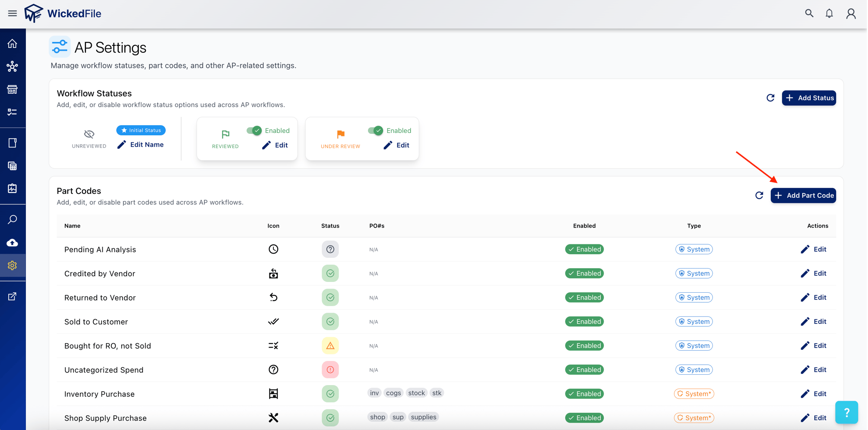Screen dimensions: 868x430
Task: Click Add Part Code button
Action: point(803,196)
